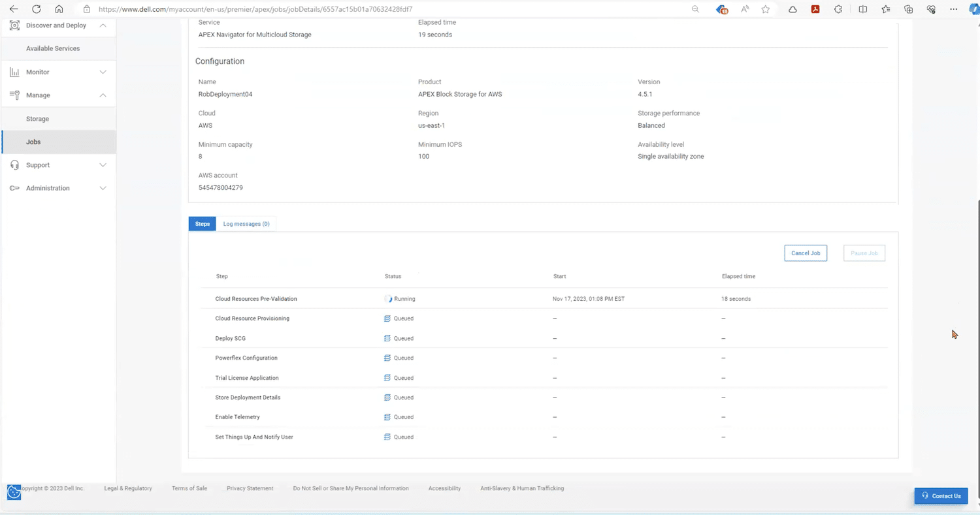The width and height of the screenshot is (980, 515).
Task: Click the RobDeployment04 name value
Action: [225, 94]
